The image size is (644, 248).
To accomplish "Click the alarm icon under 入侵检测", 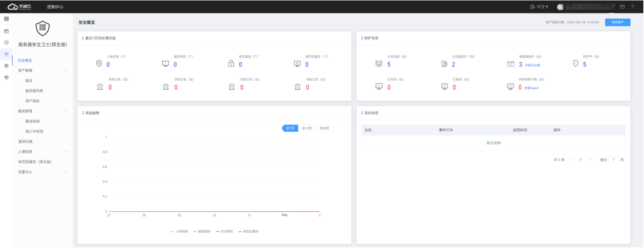I will (x=99, y=87).
